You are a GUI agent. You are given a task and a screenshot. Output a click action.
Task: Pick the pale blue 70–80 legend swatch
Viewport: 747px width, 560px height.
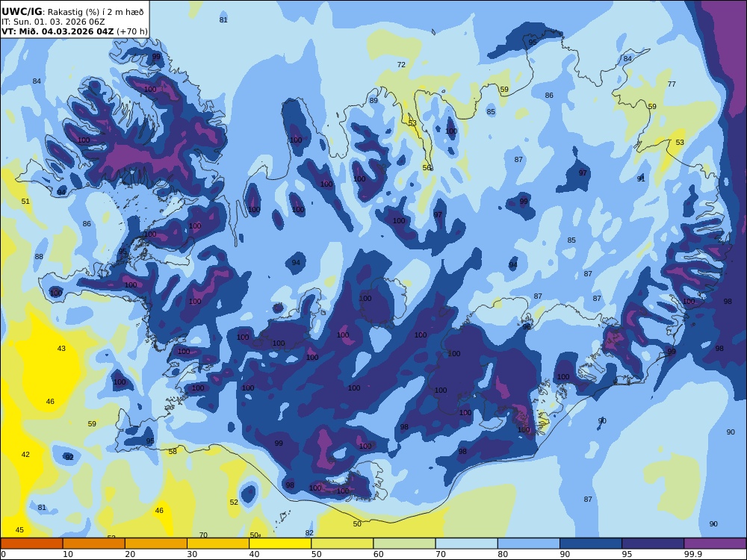click(466, 544)
